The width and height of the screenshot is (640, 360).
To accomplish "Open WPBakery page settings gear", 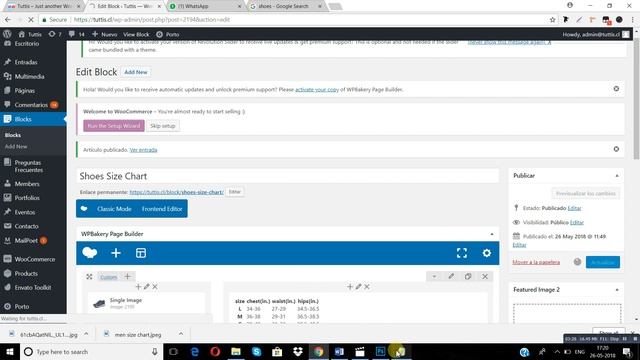I will [487, 253].
